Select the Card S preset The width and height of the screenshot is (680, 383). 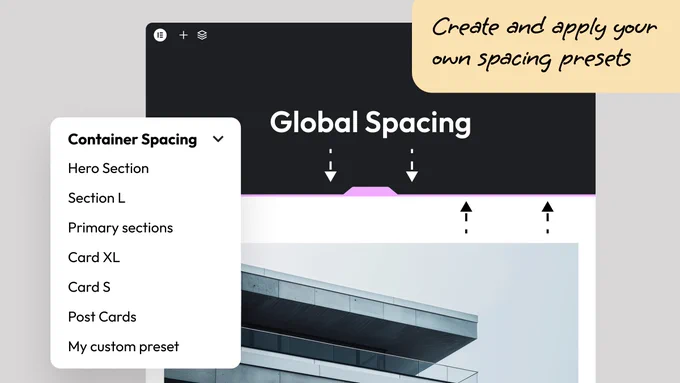(89, 287)
